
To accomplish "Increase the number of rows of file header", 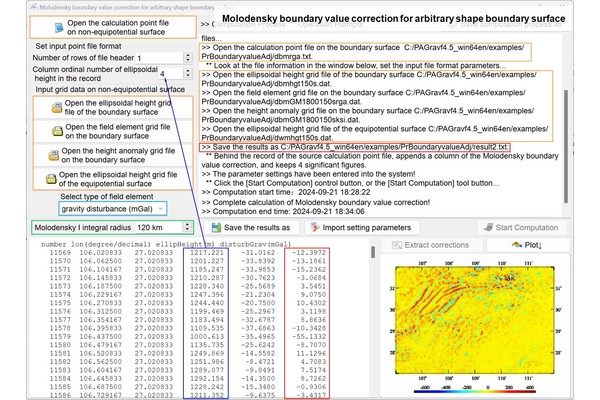I will click(189, 57).
